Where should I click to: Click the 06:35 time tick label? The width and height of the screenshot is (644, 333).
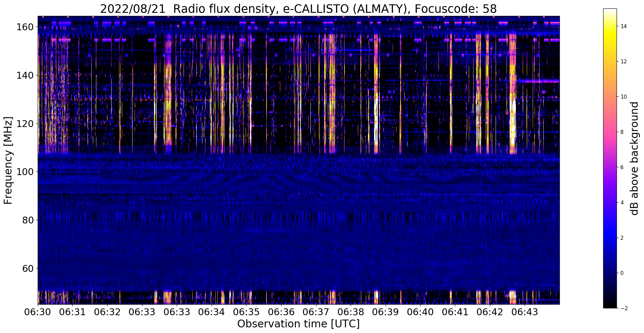[247, 312]
